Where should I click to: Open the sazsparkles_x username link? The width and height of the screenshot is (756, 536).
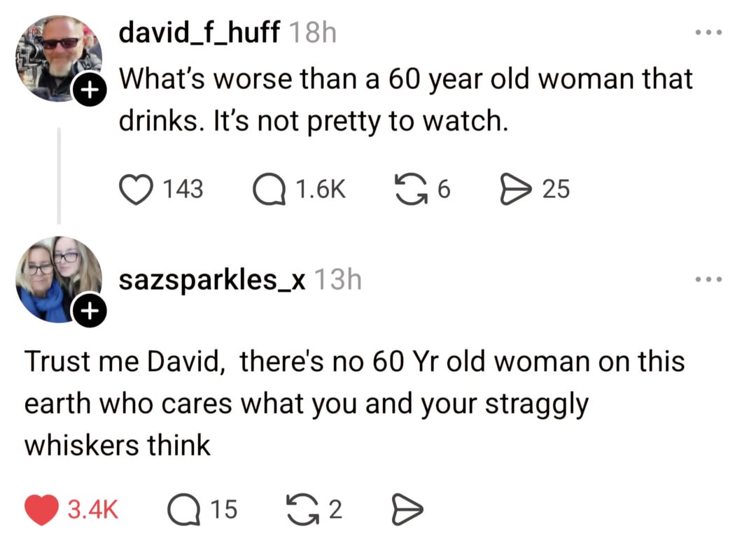(212, 281)
